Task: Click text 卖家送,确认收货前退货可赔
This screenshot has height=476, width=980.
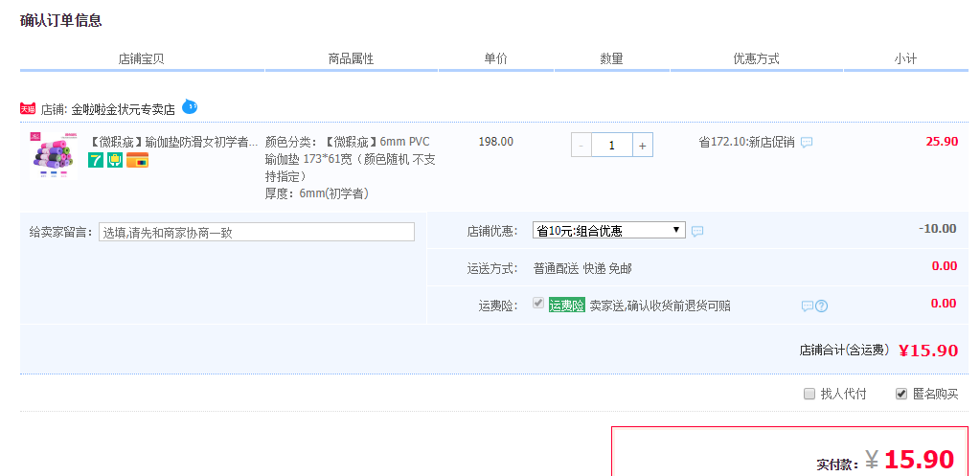Action: [x=661, y=306]
